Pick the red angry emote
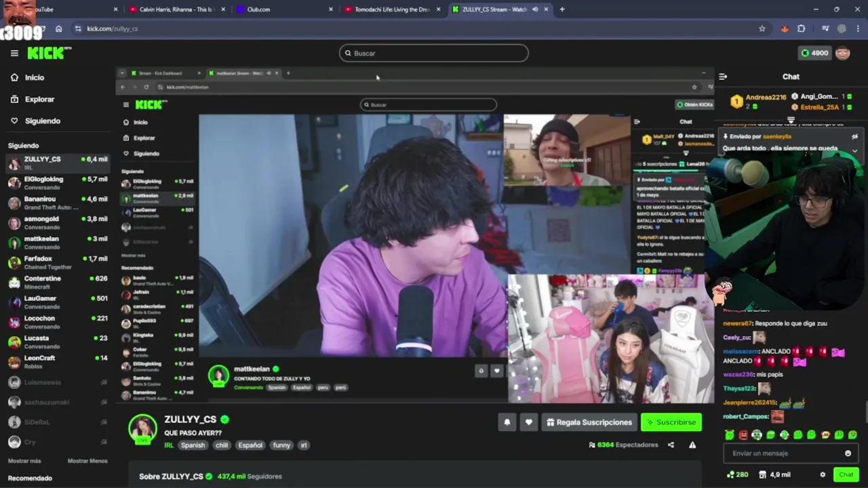868x488 pixels. point(743,435)
